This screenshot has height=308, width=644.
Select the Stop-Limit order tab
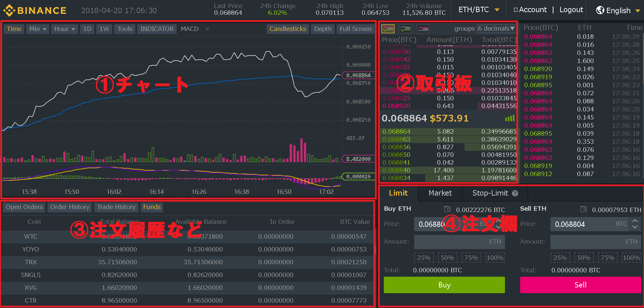coord(495,193)
